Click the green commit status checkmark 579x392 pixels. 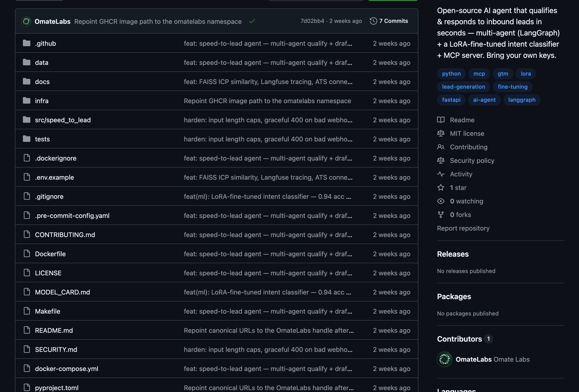click(252, 21)
